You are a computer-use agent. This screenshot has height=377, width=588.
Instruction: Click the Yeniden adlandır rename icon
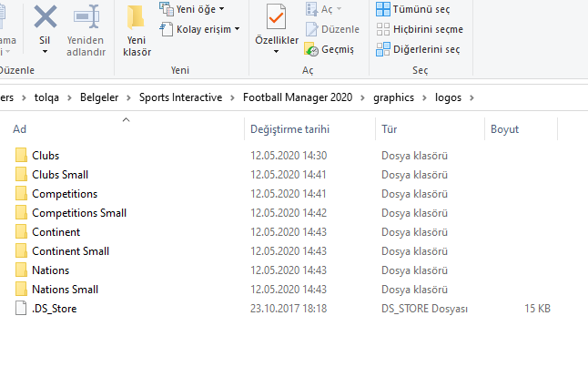(x=86, y=16)
